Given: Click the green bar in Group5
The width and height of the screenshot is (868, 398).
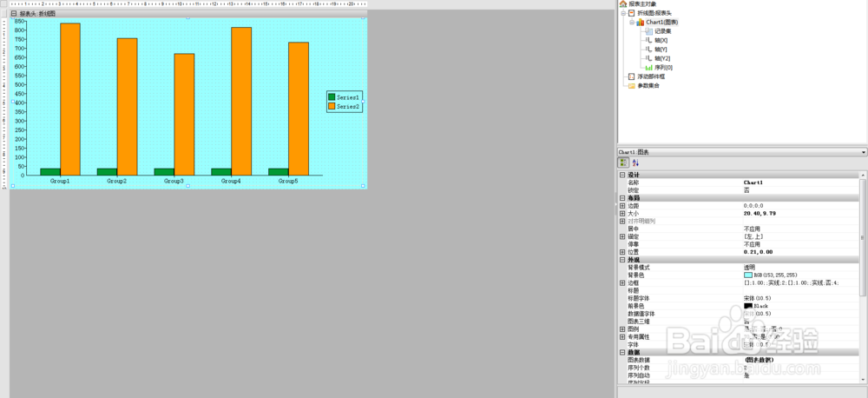Looking at the screenshot, I should 279,172.
